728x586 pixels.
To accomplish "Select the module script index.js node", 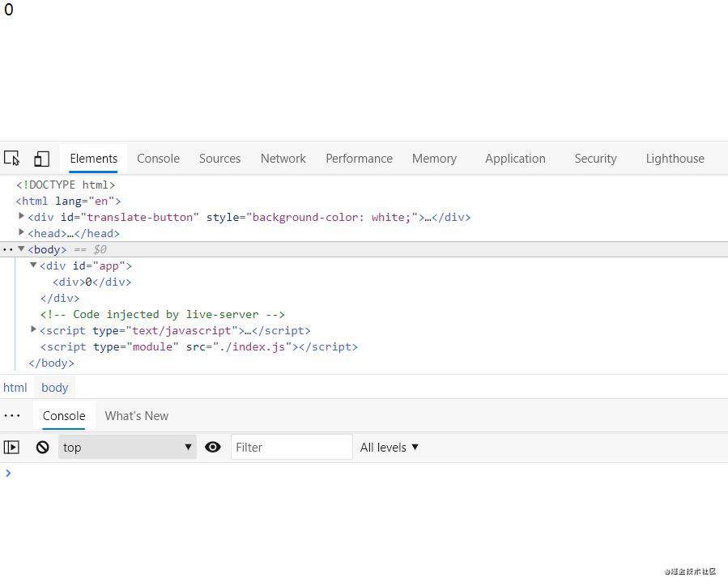I will (198, 346).
